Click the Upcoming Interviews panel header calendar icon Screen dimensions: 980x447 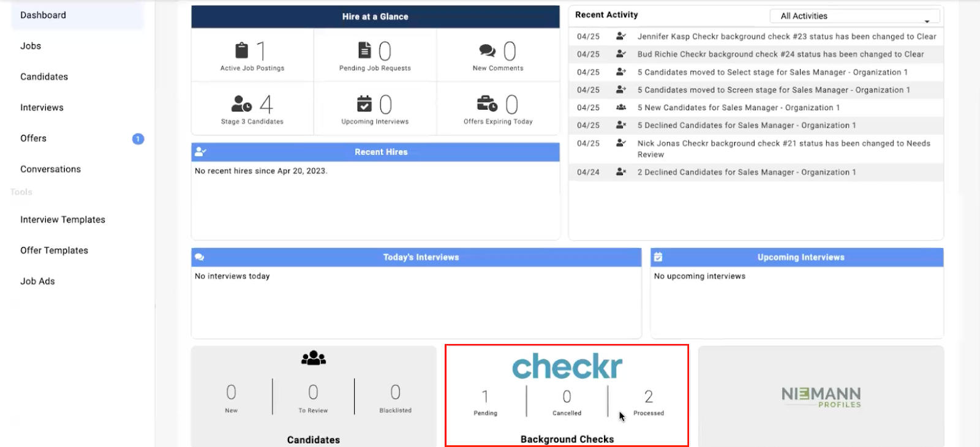pyautogui.click(x=658, y=257)
